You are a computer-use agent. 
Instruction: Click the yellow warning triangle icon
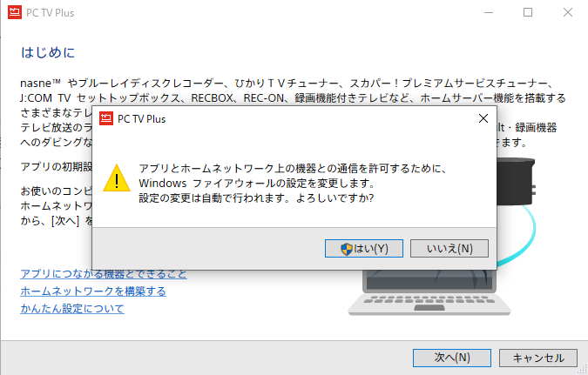[117, 178]
